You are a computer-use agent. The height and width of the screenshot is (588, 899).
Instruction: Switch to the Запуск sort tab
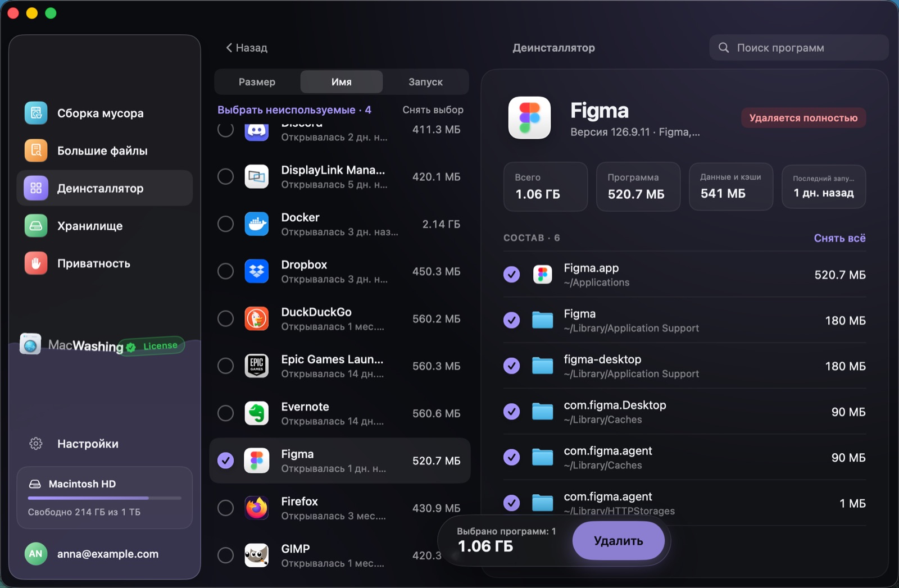pos(425,82)
